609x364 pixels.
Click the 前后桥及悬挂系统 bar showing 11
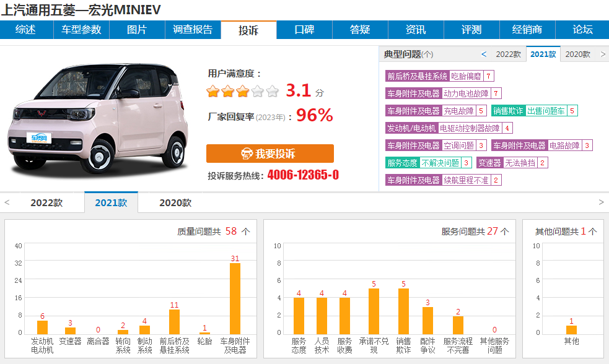click(174, 321)
